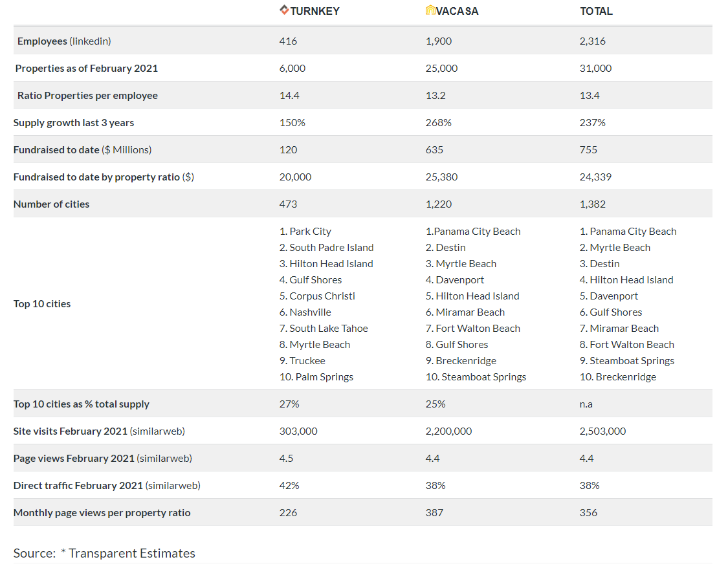Click the Top 10 cities row label
This screenshot has height=566, width=728.
[x=42, y=304]
